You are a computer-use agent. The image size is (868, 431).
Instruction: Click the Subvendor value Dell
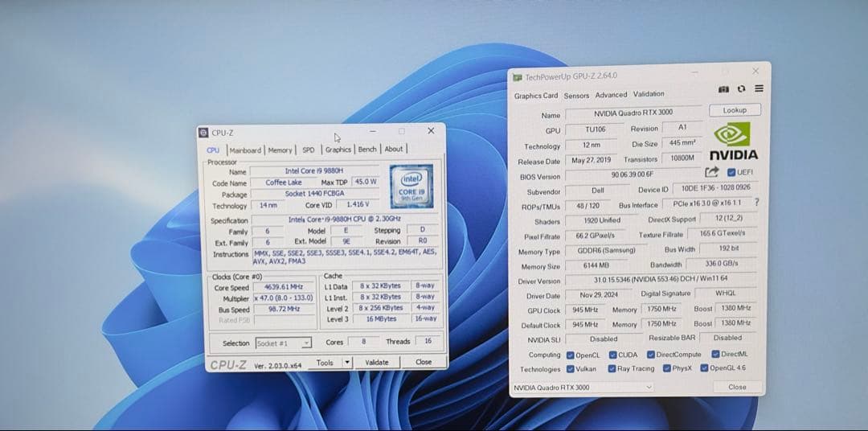[x=598, y=190]
